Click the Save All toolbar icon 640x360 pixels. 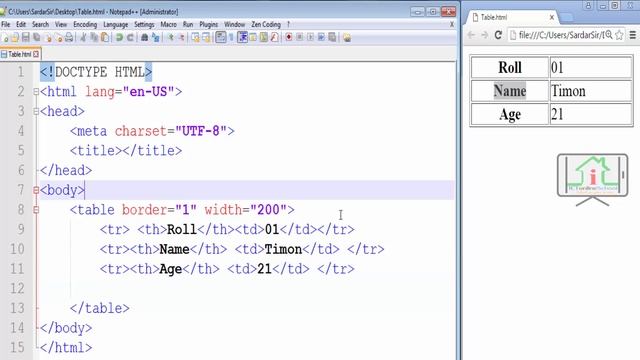click(x=36, y=38)
